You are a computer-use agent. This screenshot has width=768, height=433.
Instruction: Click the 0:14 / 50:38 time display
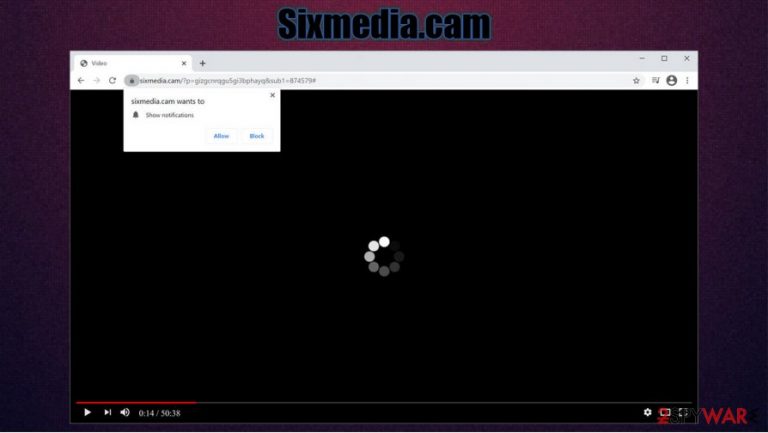[159, 413]
